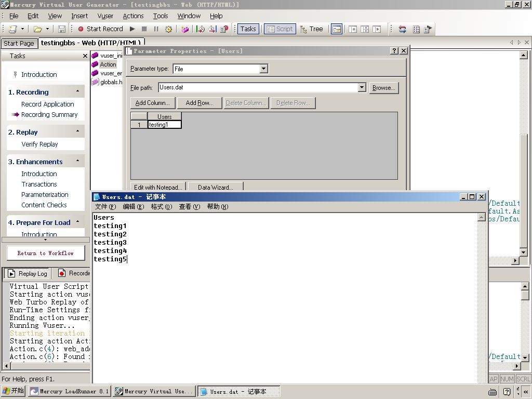532x399 pixels.
Task: Click the help icon in system tray
Action: coord(507,392)
